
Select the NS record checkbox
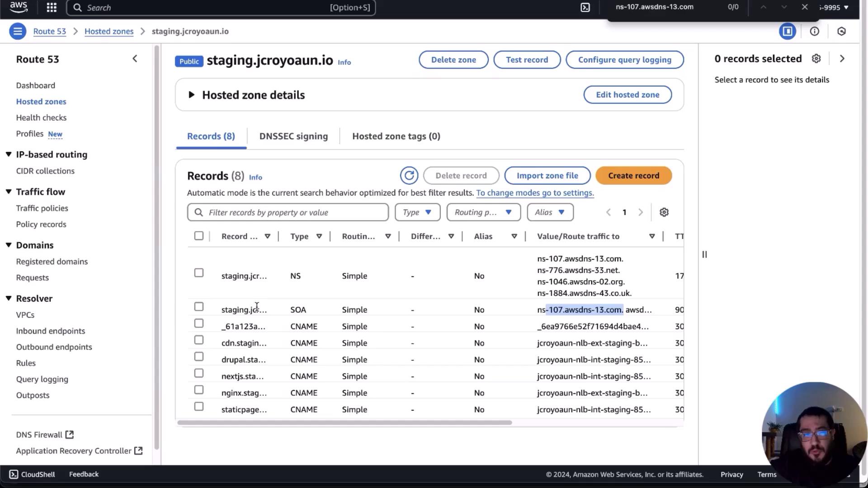[199, 273]
